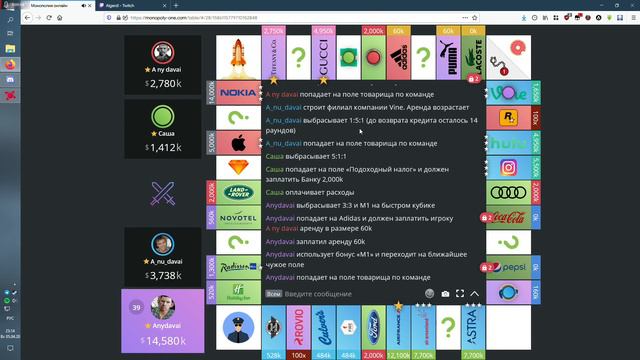Click the Air France property tile

coord(398,327)
